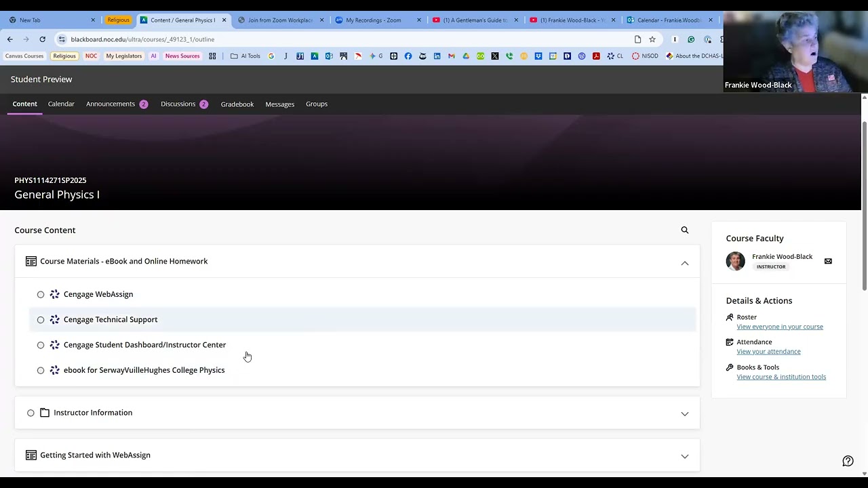Image resolution: width=868 pixels, height=488 pixels.
Task: Toggle Instructor Information progress circle
Action: (x=31, y=413)
